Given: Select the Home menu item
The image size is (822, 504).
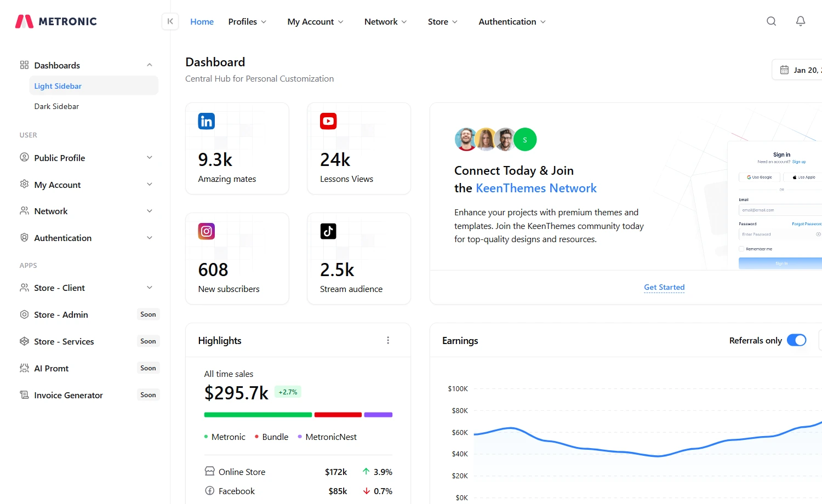Looking at the screenshot, I should coord(202,21).
